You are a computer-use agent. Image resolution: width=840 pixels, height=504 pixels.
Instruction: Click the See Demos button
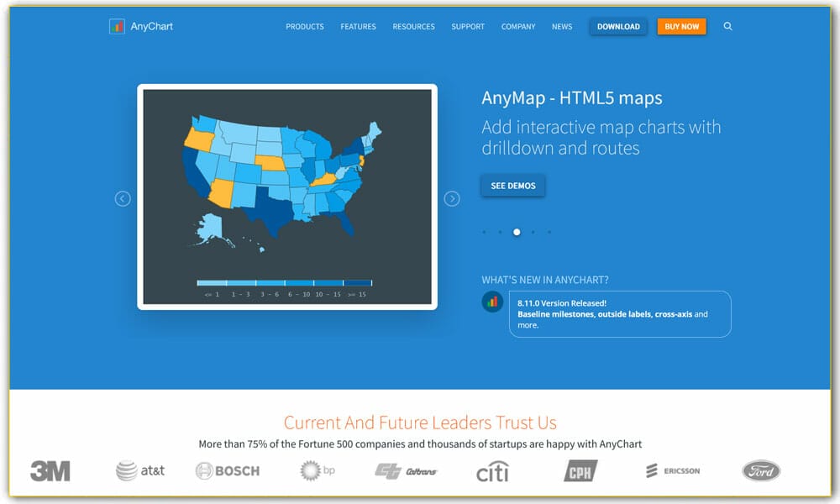coord(512,186)
